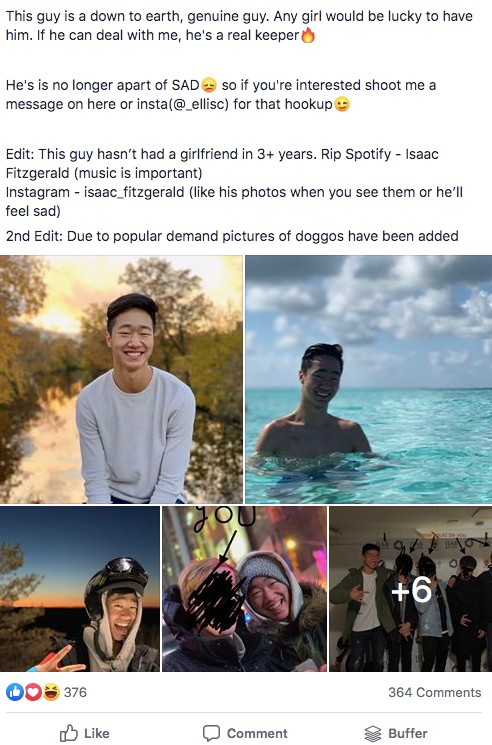Click the Buffer button label
Viewport: 492px width, 745px height.
coord(407,733)
